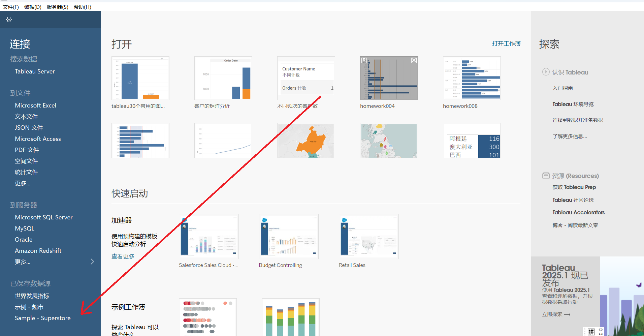This screenshot has height=336, width=644.
Task: Remove homework004 from recent list via X
Action: point(414,60)
